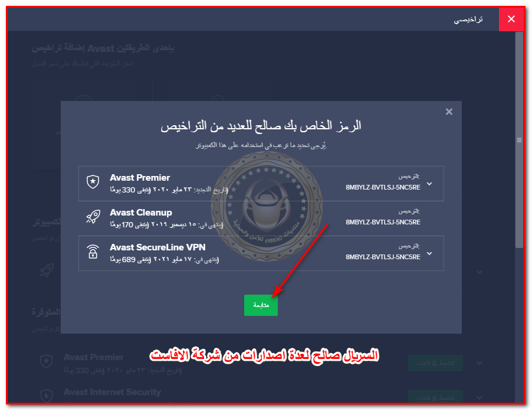Close the licenses window with red X
532x411 pixels.
click(511, 19)
